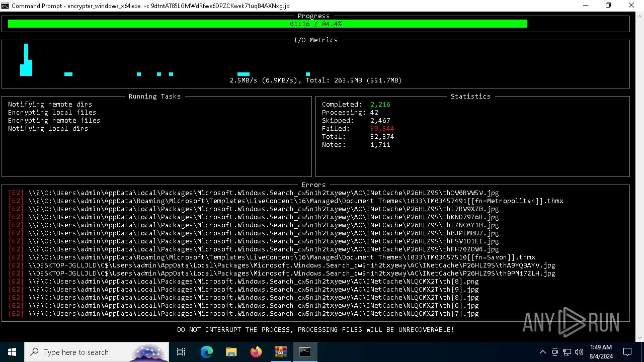Click the tallest cyan I/O graph bar
Screen dimensions: 644x362
pos(26,60)
